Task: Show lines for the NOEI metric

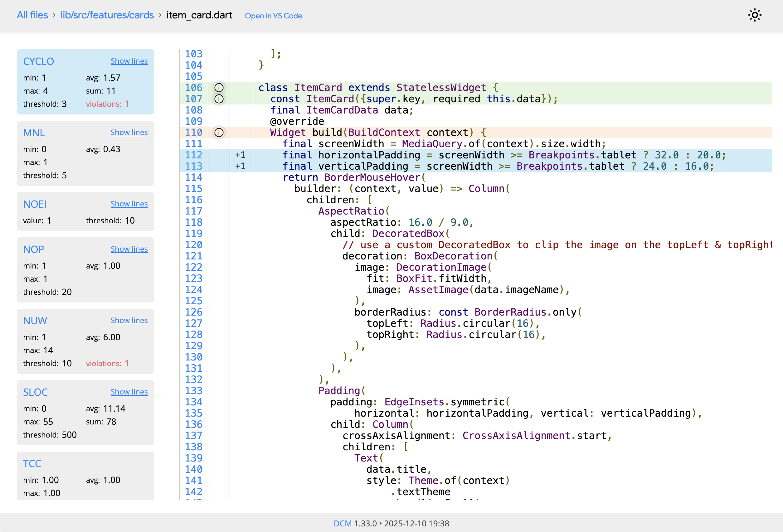Action: 129,204
